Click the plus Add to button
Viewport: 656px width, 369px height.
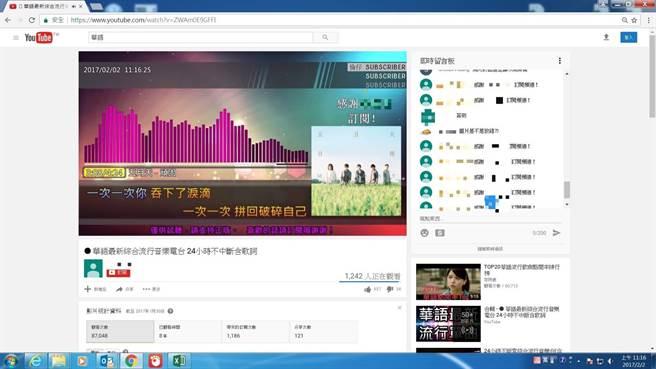[x=95, y=289]
